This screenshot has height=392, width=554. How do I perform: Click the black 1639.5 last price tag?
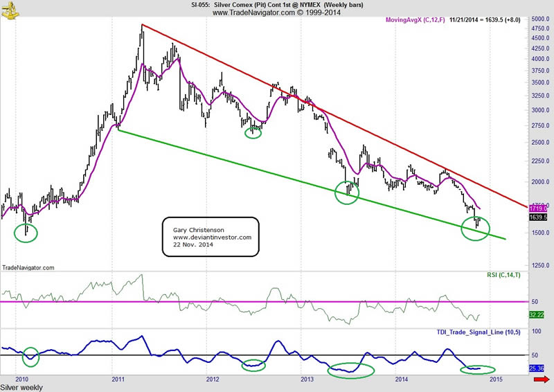[538, 217]
